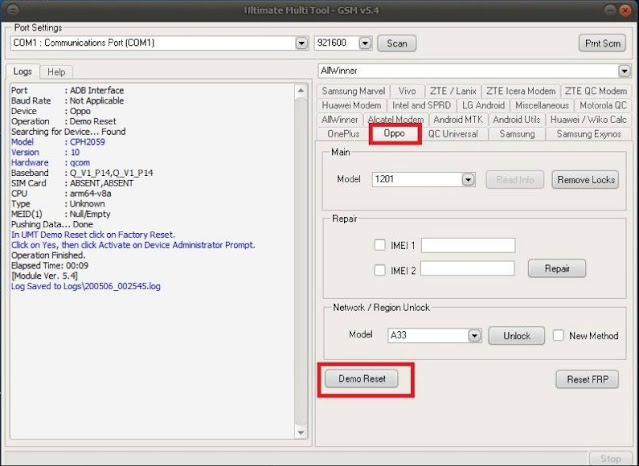Click the log scrollbar up arrow
The image size is (639, 466).
[x=301, y=91]
